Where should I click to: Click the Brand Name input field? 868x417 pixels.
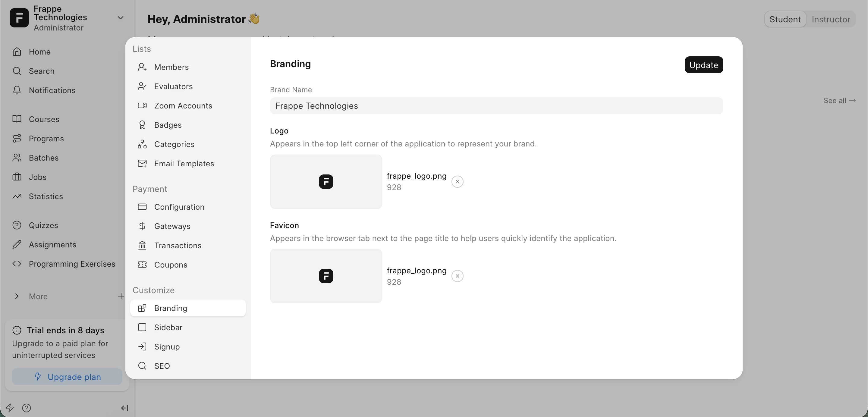click(x=496, y=106)
